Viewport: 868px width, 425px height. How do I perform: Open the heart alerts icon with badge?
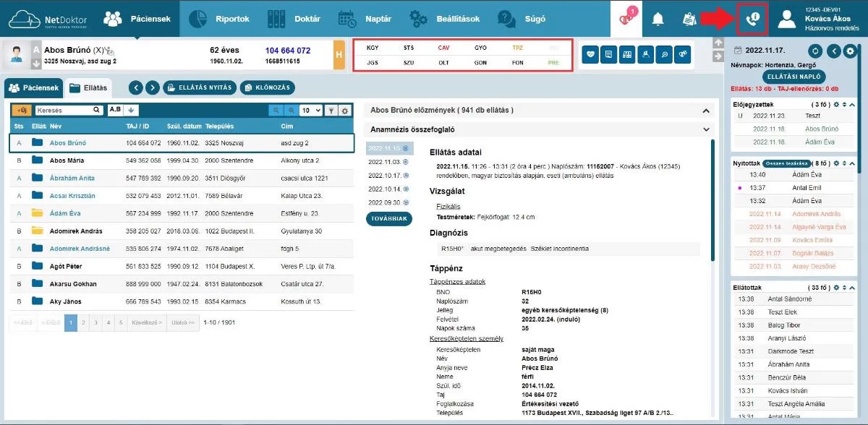(626, 17)
